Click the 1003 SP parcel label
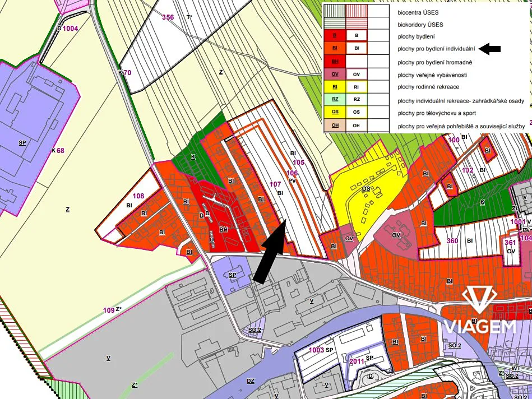This screenshot has height=399, width=532. click(x=321, y=350)
